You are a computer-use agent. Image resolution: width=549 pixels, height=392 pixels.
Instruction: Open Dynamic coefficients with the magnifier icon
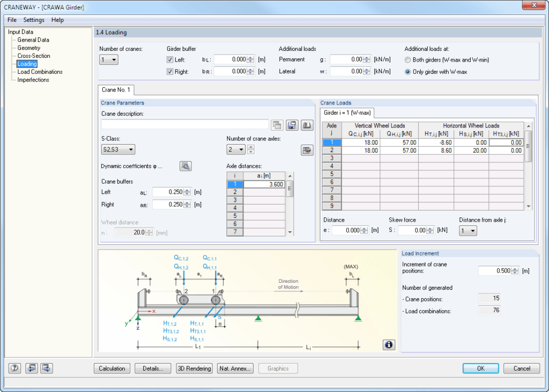tap(186, 166)
